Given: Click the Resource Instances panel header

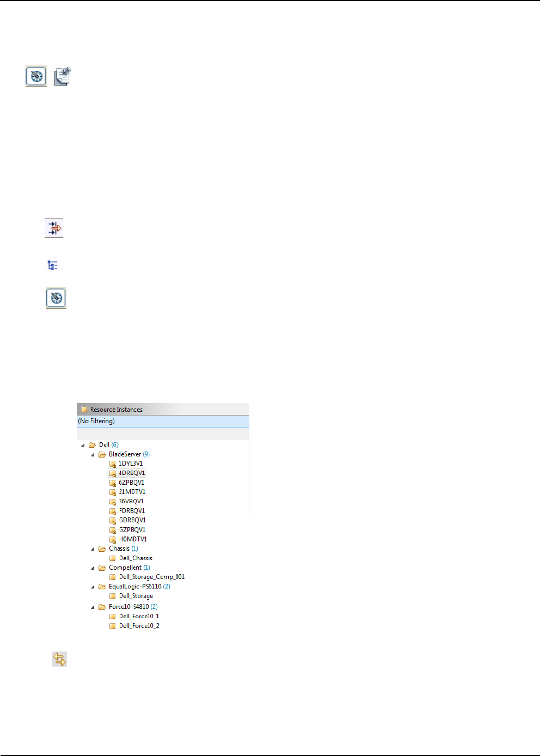Looking at the screenshot, I should pos(163,410).
